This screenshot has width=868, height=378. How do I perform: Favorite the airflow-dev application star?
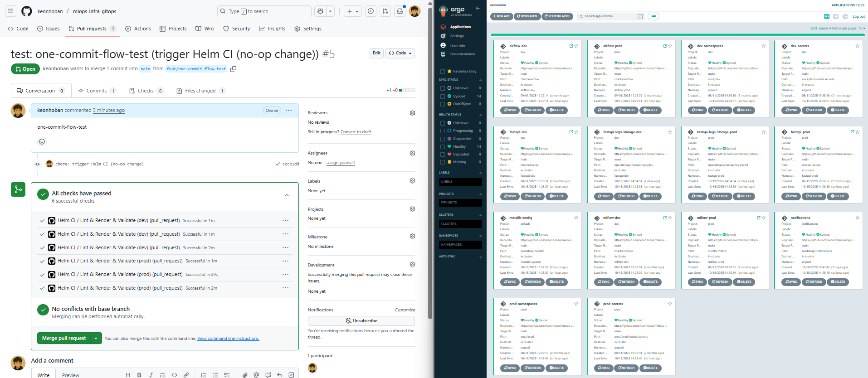[x=576, y=46]
